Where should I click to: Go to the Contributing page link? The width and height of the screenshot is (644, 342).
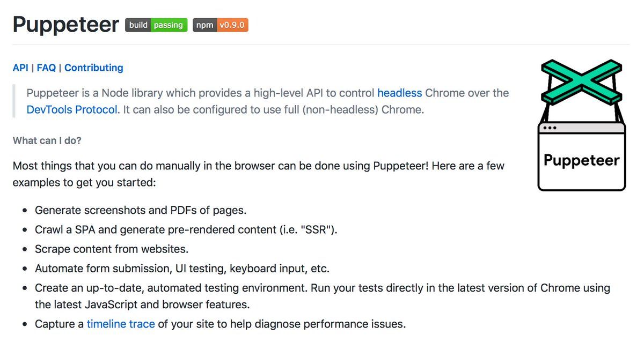(94, 68)
